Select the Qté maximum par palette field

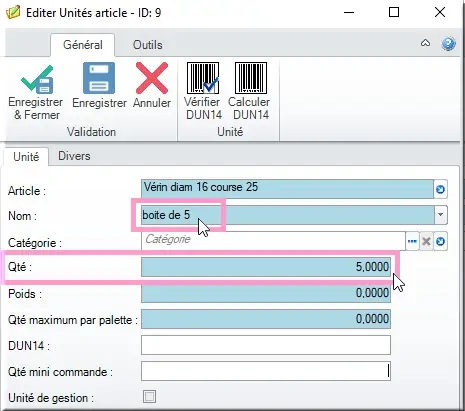pos(266,319)
